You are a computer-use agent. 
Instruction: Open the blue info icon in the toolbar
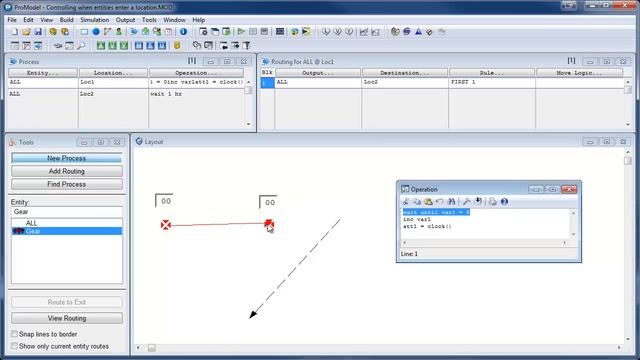(183, 32)
